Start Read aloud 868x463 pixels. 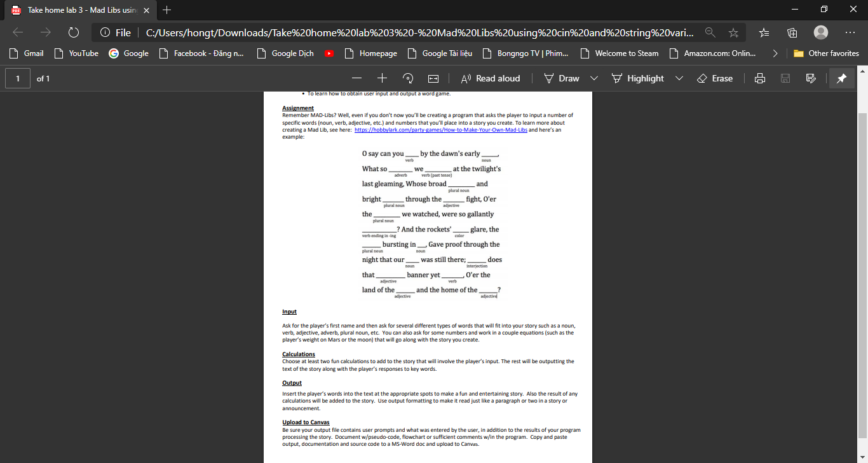pyautogui.click(x=490, y=78)
